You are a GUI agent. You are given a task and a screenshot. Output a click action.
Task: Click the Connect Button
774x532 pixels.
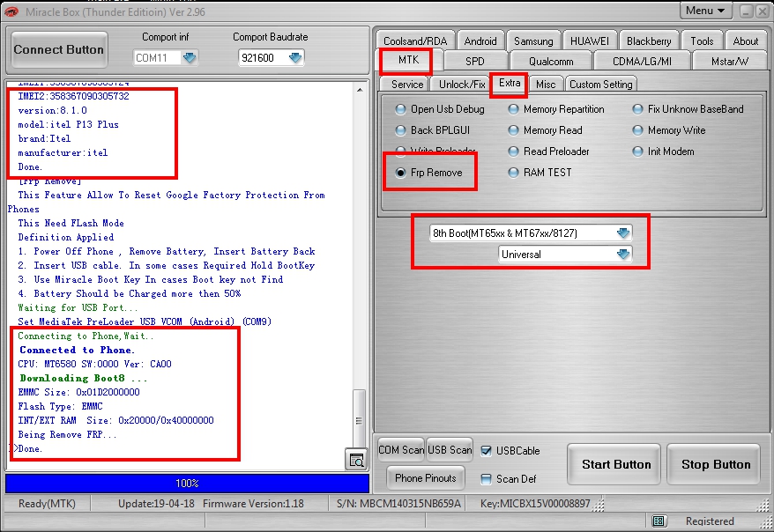click(x=59, y=50)
